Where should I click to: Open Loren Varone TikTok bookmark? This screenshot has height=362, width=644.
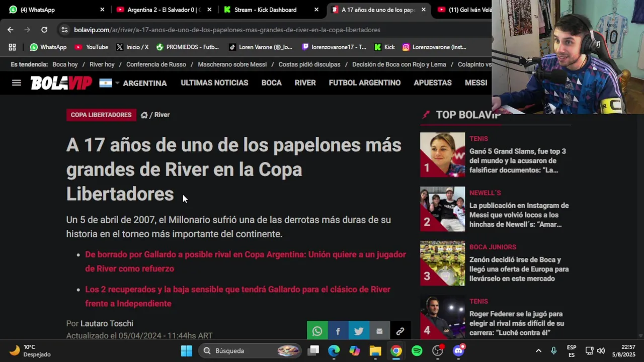point(260,47)
